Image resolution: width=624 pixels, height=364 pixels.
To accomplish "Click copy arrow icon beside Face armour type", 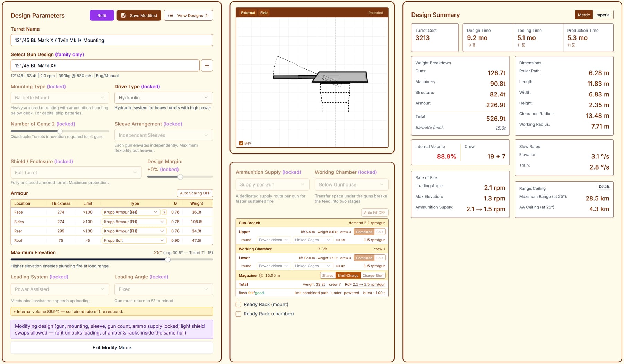I will [x=164, y=212].
